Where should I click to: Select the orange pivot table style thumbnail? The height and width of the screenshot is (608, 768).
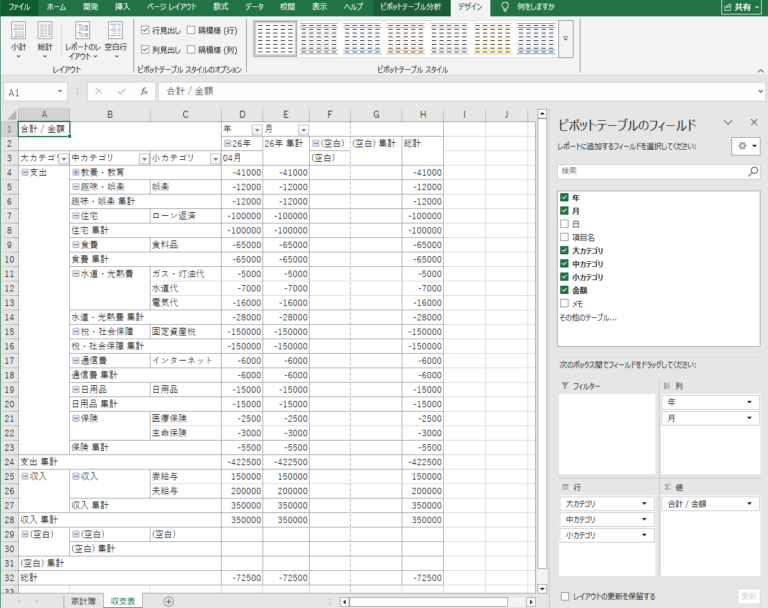click(x=406, y=38)
